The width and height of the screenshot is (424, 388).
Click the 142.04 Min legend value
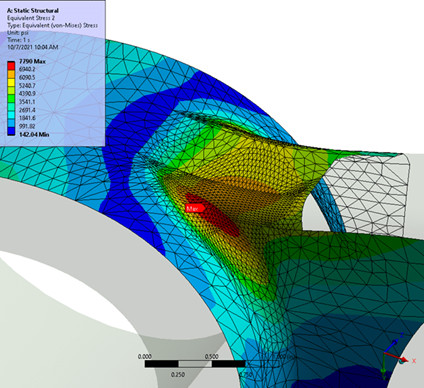34,134
